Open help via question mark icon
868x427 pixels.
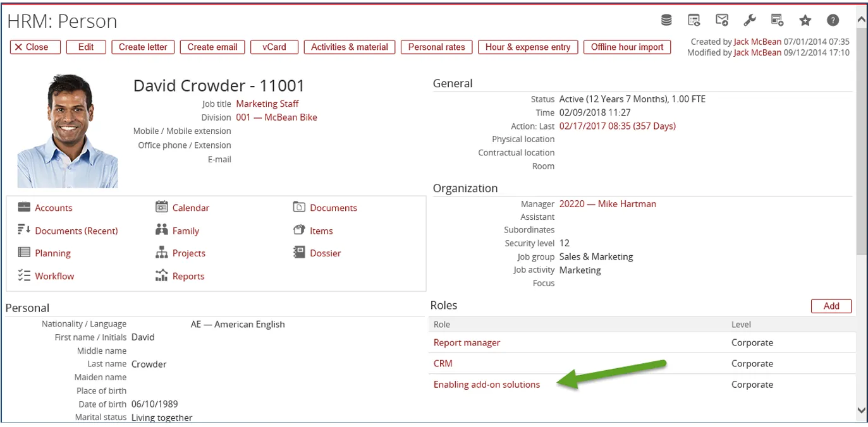pyautogui.click(x=833, y=20)
